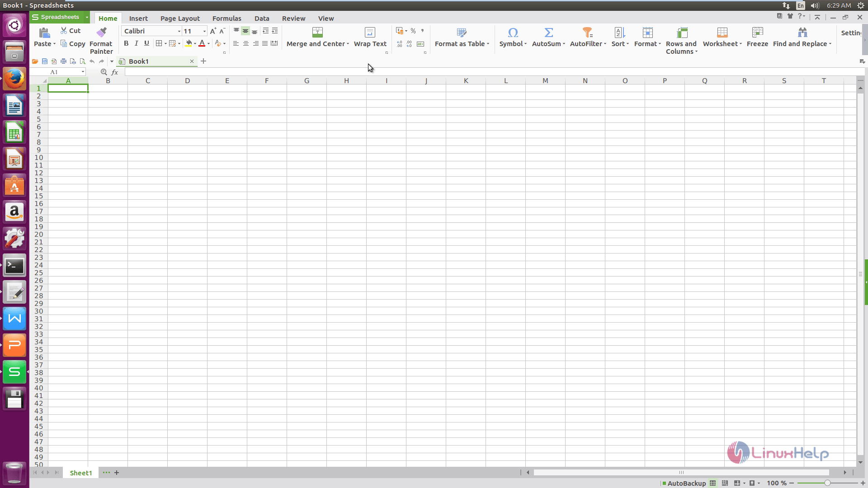Create a new workbook with plus button

[203, 61]
